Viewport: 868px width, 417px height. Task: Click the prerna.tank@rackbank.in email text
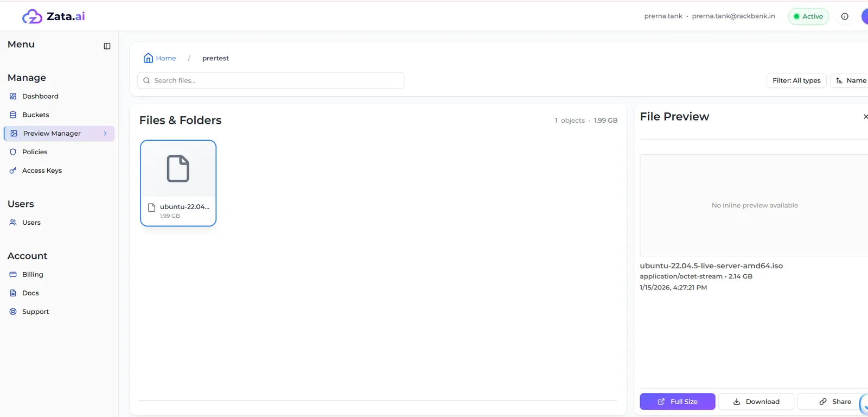[x=733, y=16]
